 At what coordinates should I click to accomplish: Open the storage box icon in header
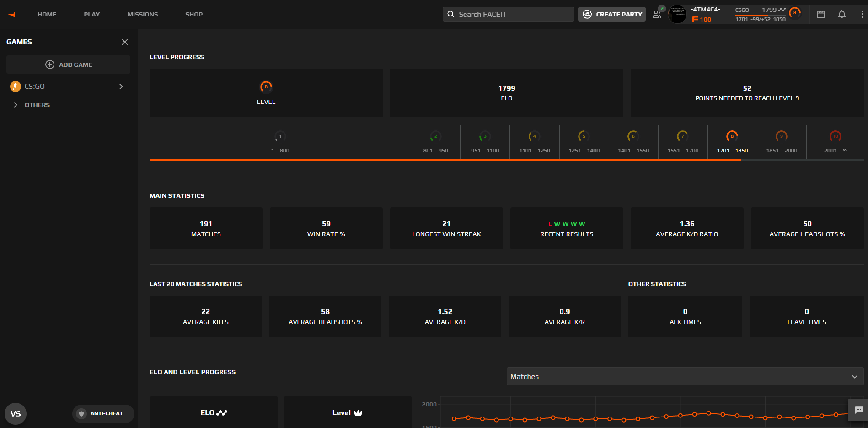[821, 14]
